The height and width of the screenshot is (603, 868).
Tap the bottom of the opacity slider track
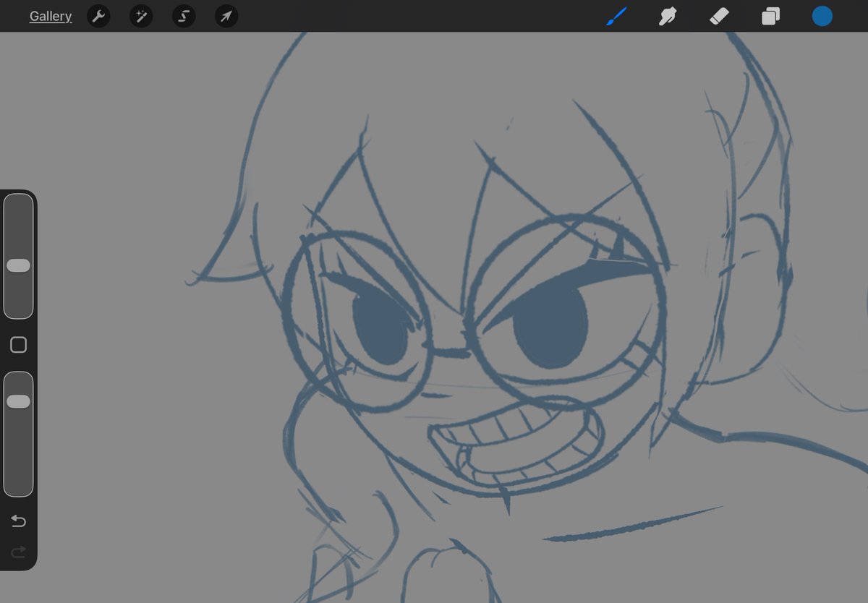[19, 484]
